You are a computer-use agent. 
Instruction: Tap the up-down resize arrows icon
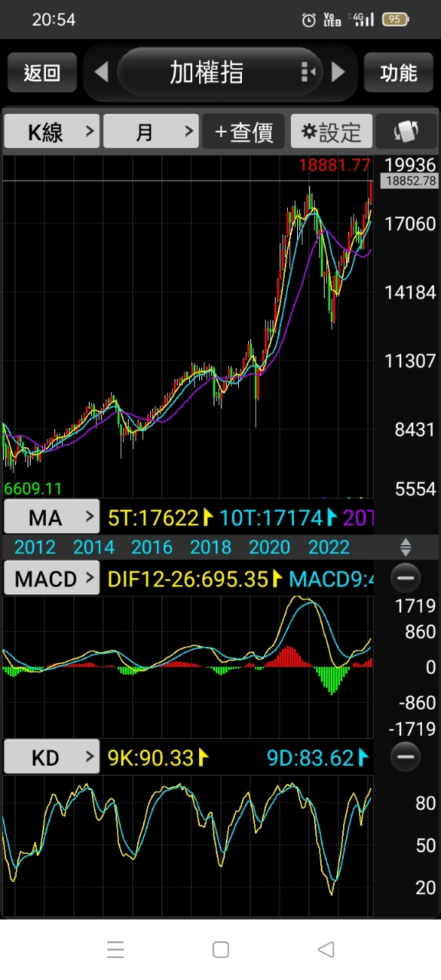(x=406, y=547)
